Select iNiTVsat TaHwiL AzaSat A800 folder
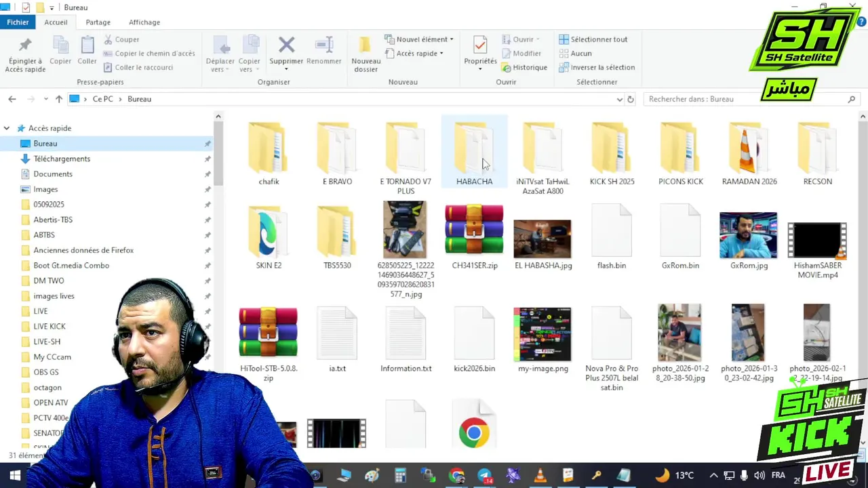This screenshot has width=868, height=488. click(x=542, y=157)
